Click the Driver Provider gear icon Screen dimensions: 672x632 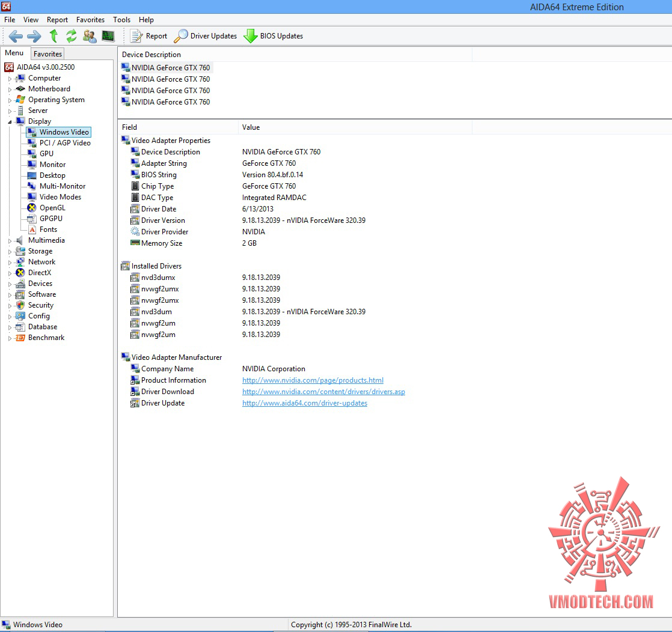click(135, 232)
